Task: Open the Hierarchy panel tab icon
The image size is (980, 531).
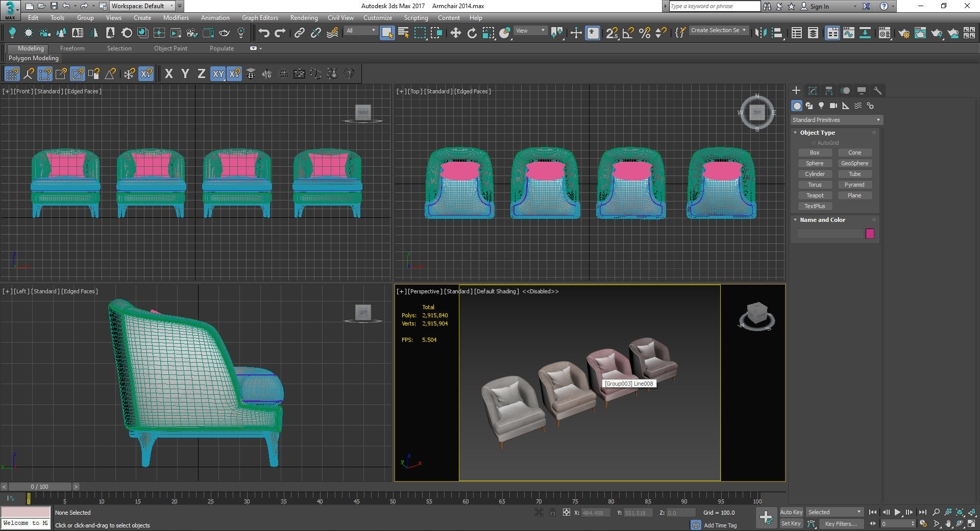Action: (x=829, y=91)
